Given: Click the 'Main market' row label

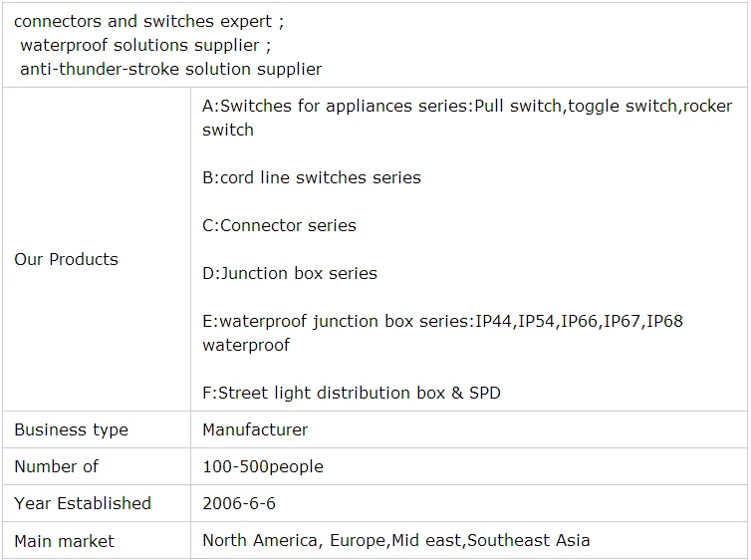Looking at the screenshot, I should tap(64, 541).
